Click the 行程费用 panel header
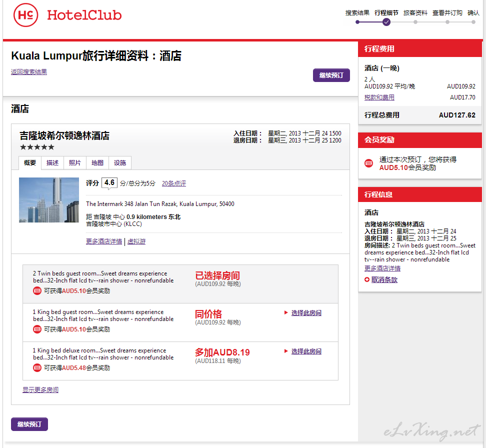Image resolution: width=486 pixels, height=448 pixels. coord(420,49)
